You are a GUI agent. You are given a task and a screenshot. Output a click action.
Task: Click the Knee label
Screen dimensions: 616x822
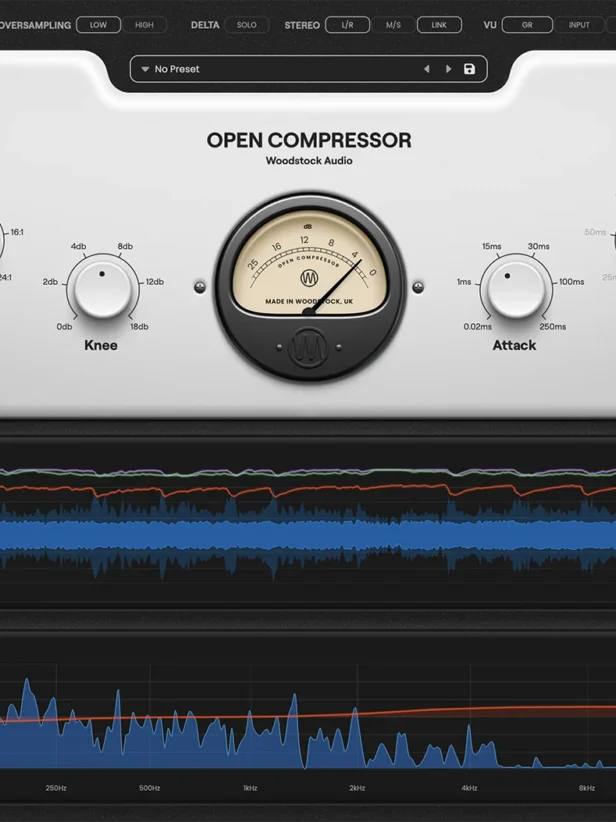(x=101, y=345)
